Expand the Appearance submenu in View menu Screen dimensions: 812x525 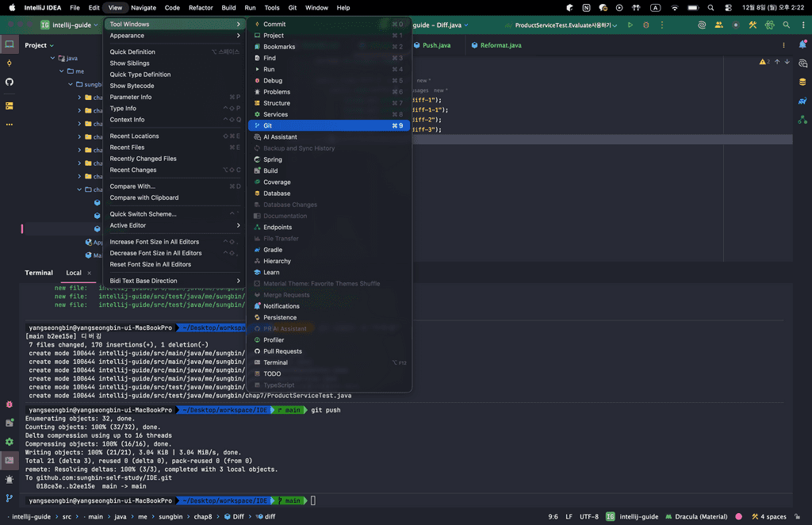[x=174, y=36]
